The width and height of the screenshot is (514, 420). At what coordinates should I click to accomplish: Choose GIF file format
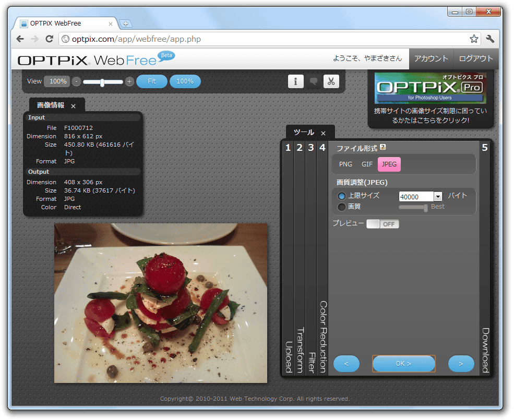(x=367, y=164)
